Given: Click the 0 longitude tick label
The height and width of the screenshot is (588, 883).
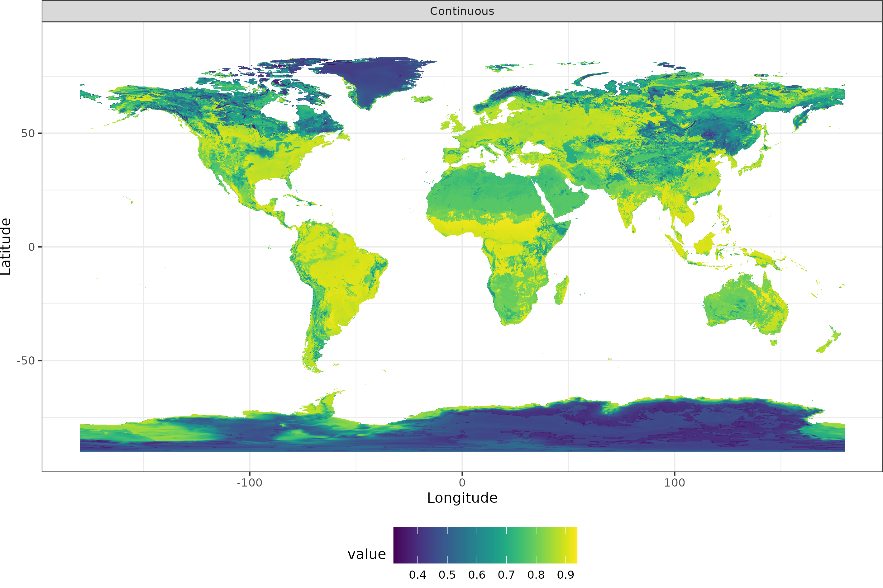Looking at the screenshot, I should 462,483.
